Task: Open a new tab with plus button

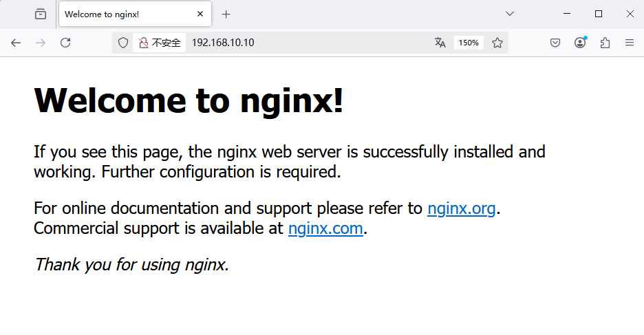Action: (x=226, y=14)
